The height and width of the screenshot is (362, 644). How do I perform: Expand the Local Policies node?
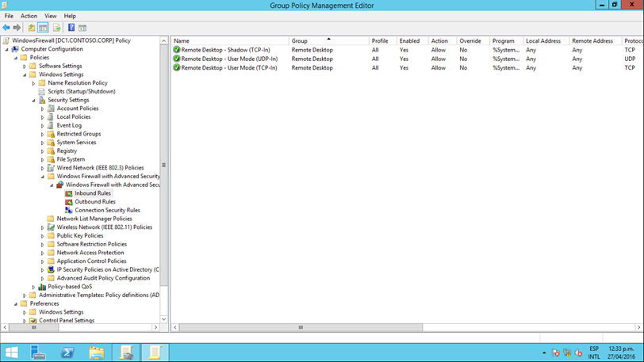point(42,117)
